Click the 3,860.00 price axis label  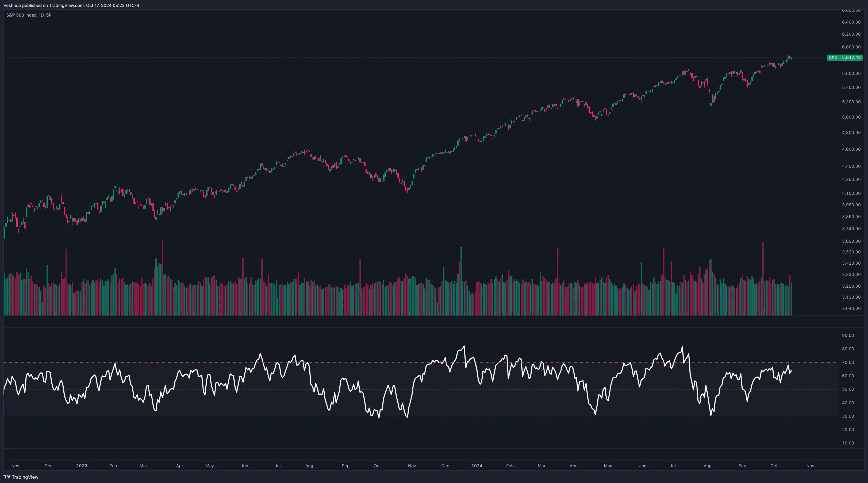pos(851,216)
